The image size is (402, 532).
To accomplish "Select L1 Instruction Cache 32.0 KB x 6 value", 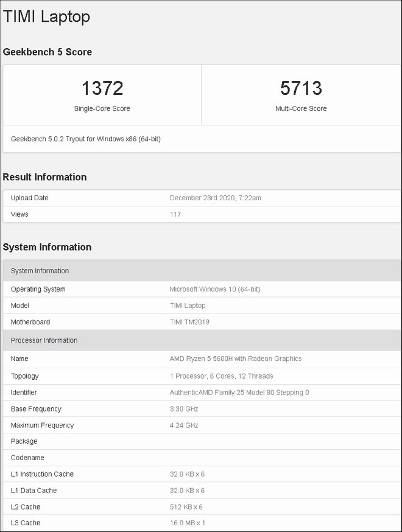I will point(187,474).
